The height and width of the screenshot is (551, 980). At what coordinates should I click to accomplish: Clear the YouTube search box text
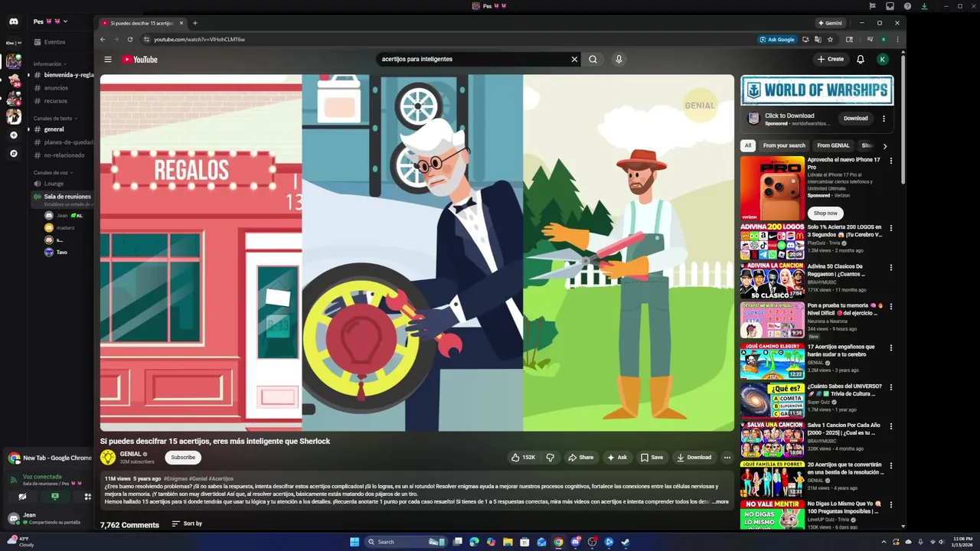(x=574, y=59)
